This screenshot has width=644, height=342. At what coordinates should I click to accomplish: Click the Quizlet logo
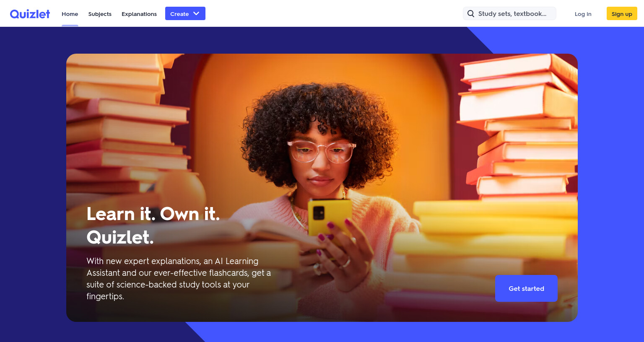(30, 14)
